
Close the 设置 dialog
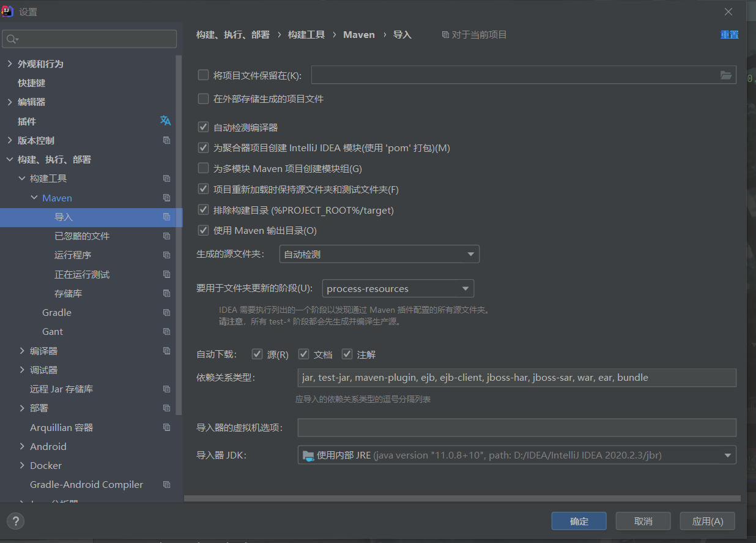click(x=728, y=12)
